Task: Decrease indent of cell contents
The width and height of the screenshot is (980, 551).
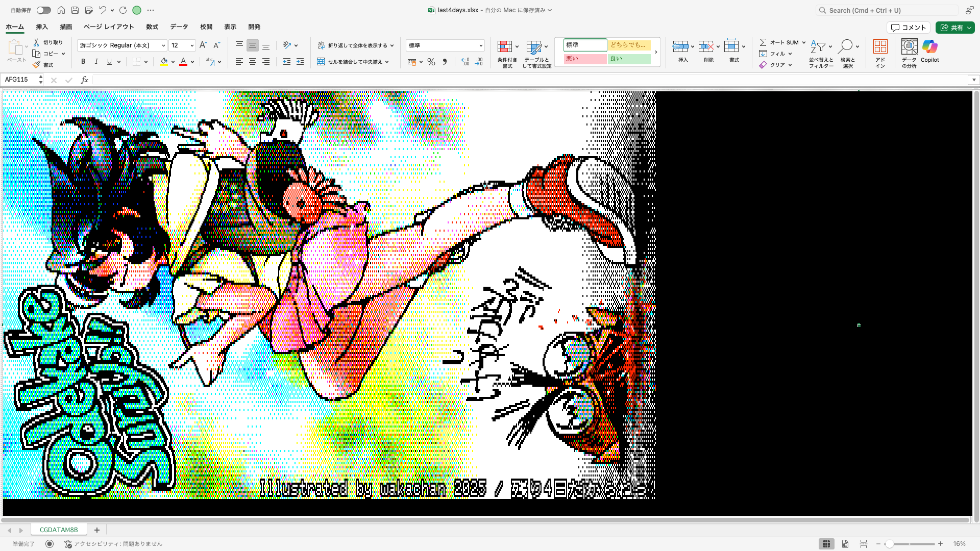Action: click(287, 62)
